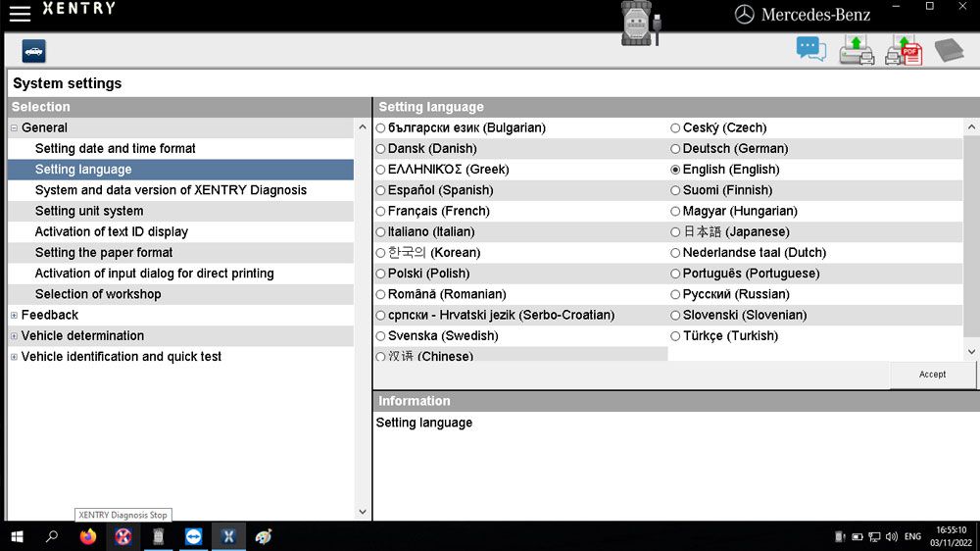Click the XENTRY X taskbar icon
The image size is (980, 551).
[x=228, y=536]
